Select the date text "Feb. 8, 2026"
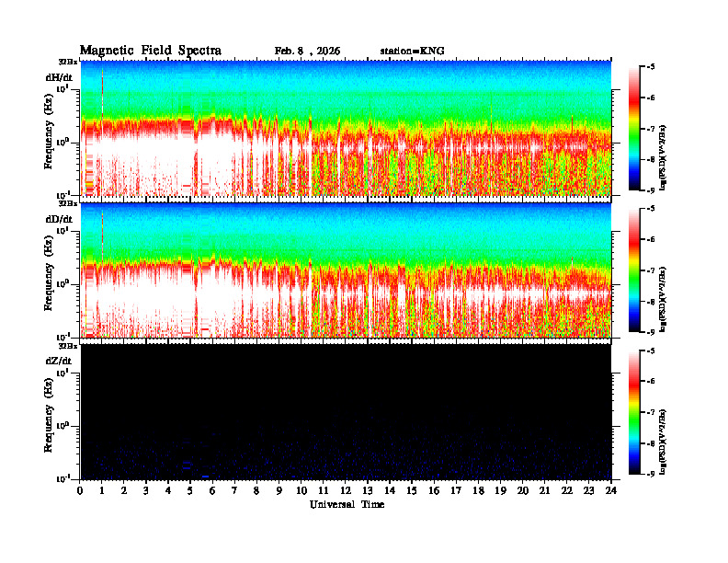The image size is (728, 563). (307, 52)
